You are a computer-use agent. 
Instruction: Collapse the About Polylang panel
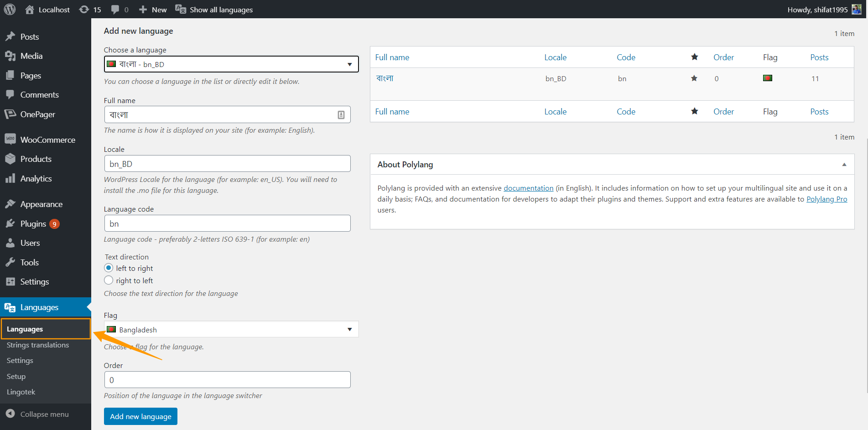[844, 165]
